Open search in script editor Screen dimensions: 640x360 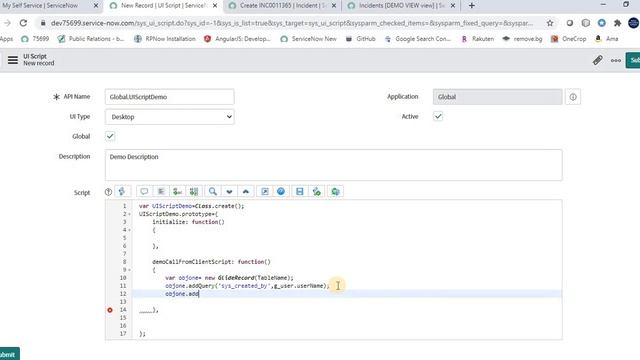coord(213,191)
